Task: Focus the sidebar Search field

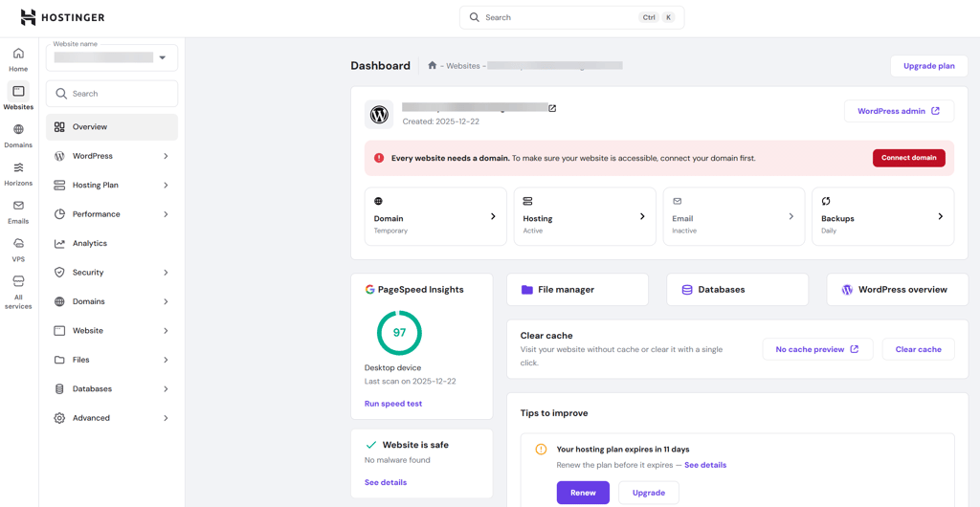Action: [112, 94]
